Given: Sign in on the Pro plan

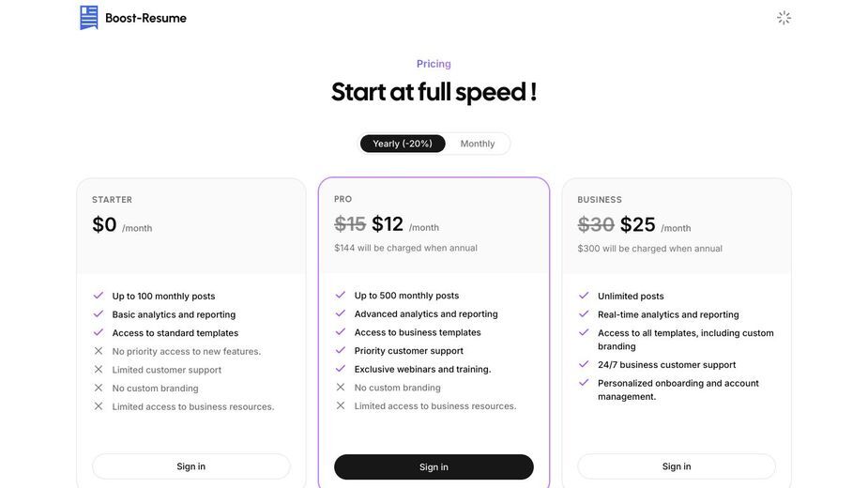Looking at the screenshot, I should tap(434, 467).
